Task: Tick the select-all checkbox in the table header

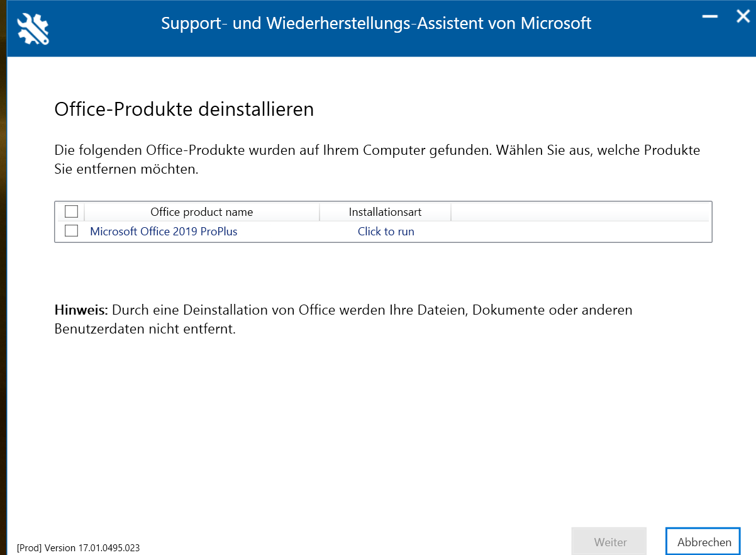Action: coord(71,211)
